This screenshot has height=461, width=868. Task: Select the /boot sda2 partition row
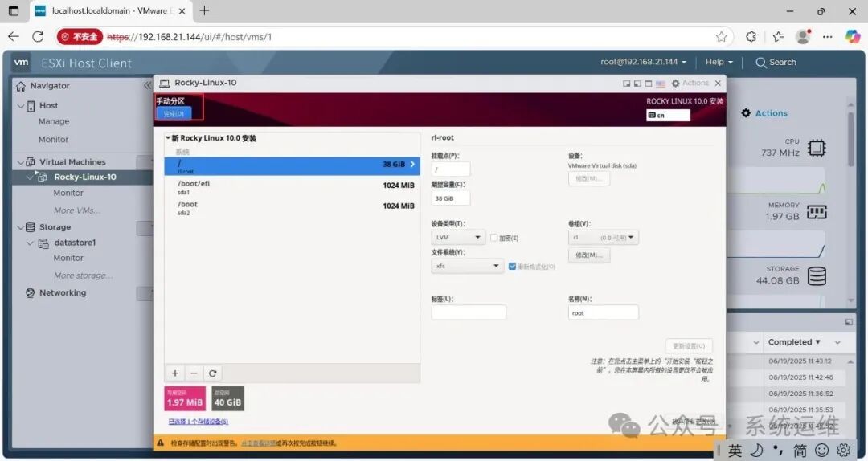coord(293,208)
